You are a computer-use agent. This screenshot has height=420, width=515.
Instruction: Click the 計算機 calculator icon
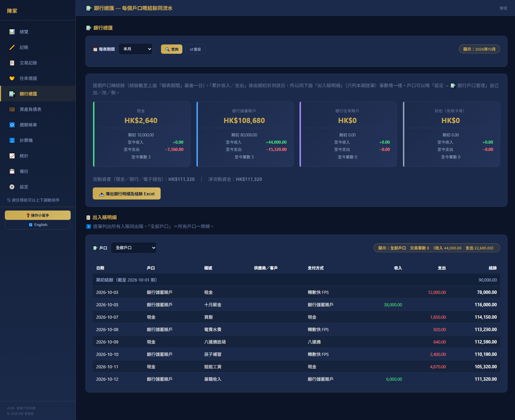pyautogui.click(x=12, y=140)
